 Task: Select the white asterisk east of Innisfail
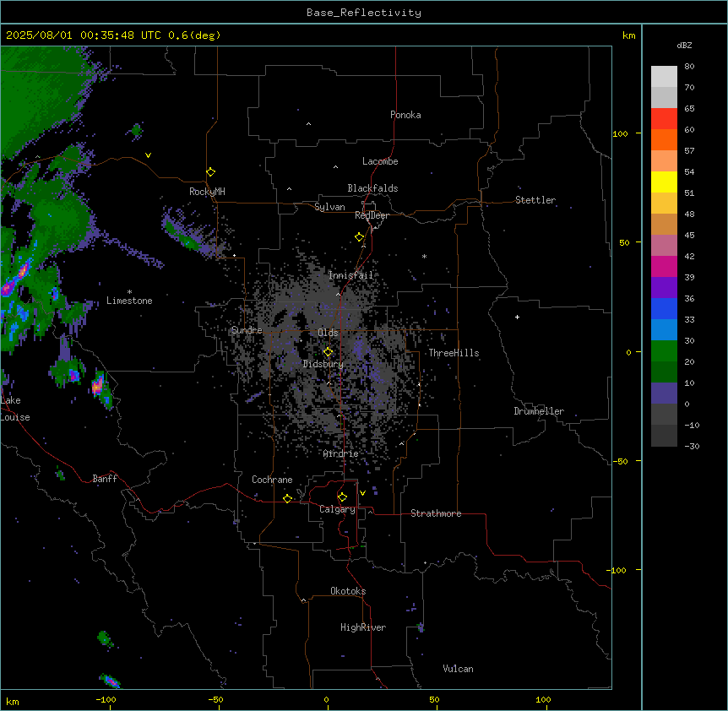pyautogui.click(x=424, y=256)
